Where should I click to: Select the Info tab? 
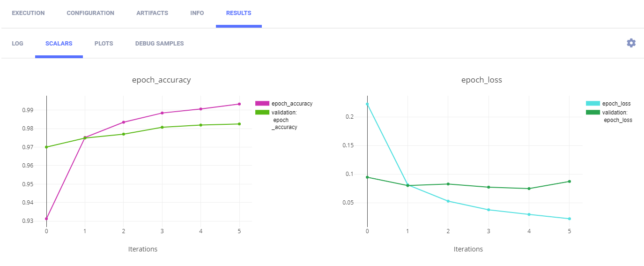click(197, 13)
